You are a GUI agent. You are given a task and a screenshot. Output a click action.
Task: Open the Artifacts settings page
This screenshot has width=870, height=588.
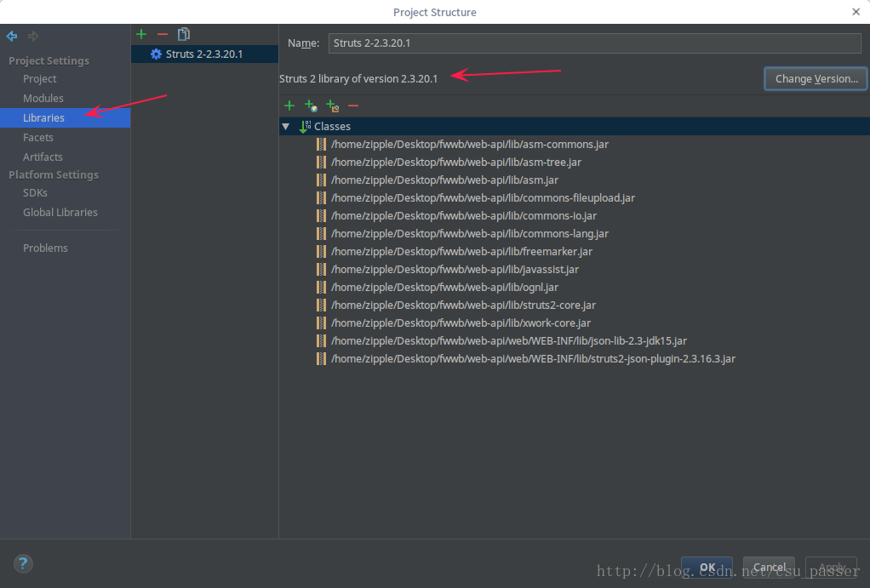(x=43, y=157)
